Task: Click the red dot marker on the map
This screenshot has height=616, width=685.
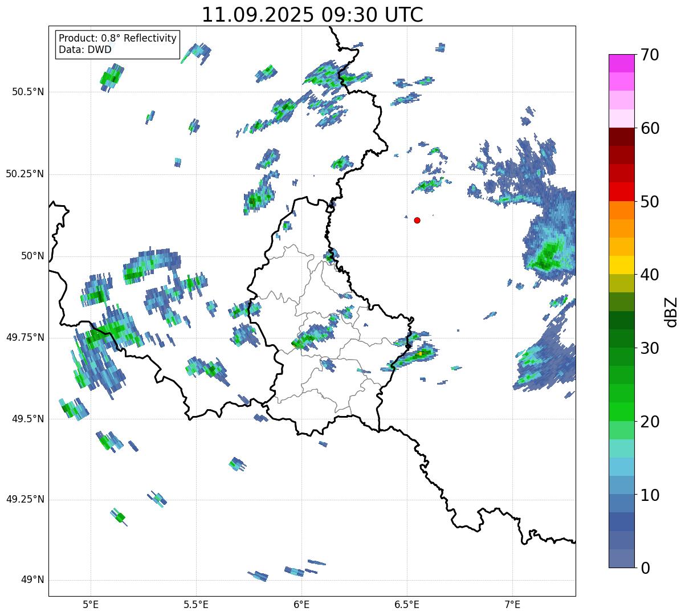Action: coord(417,220)
